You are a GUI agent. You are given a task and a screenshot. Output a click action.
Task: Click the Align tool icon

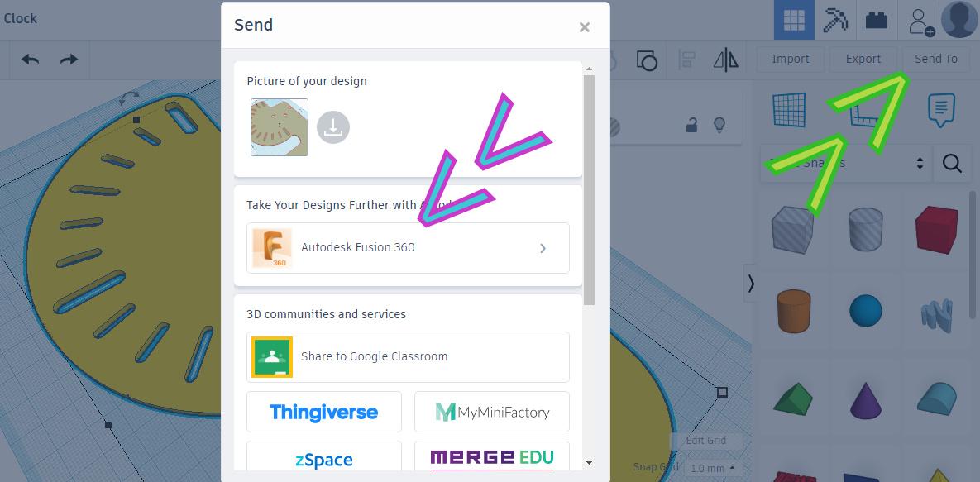click(x=687, y=60)
